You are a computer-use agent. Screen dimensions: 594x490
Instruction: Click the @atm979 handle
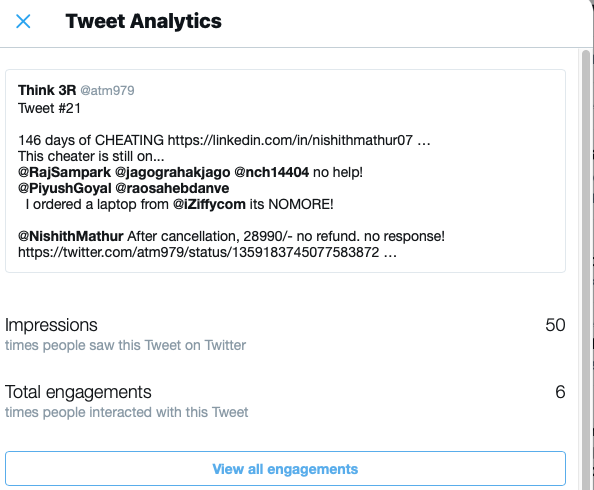click(107, 91)
